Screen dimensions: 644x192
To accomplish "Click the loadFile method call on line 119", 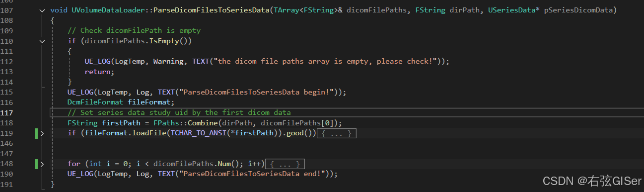I will pos(148,133).
